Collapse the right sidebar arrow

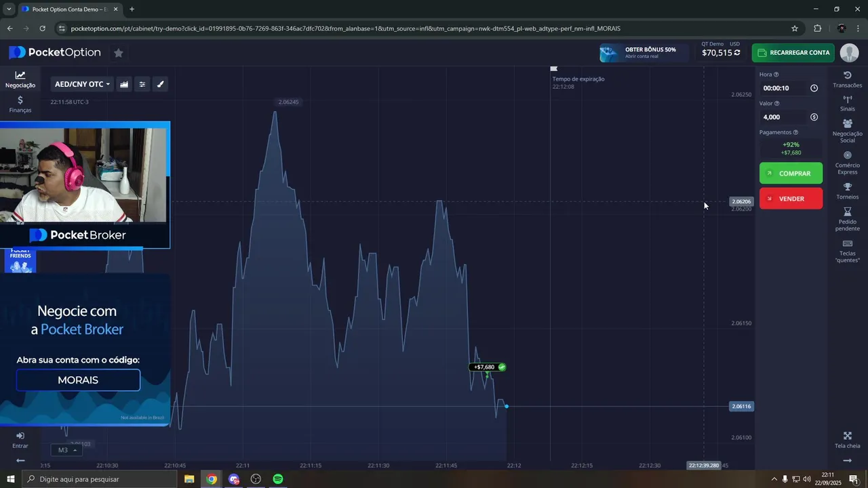847,460
